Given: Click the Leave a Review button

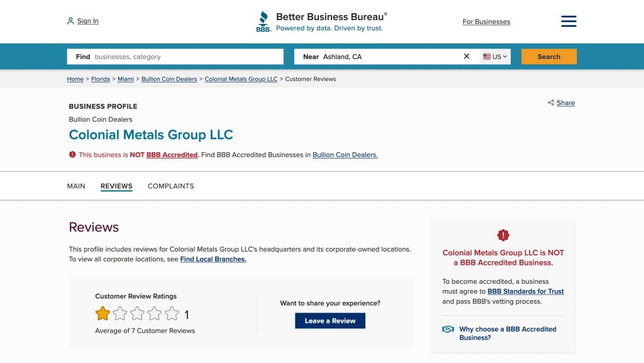Looking at the screenshot, I should [x=330, y=321].
